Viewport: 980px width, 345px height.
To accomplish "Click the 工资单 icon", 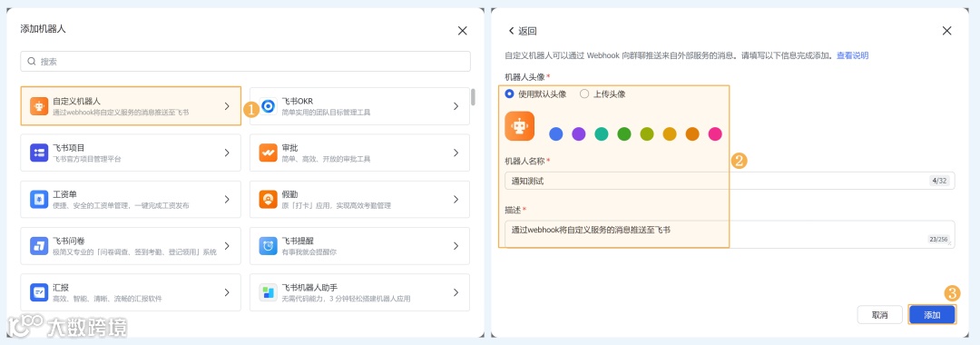I will tap(39, 200).
